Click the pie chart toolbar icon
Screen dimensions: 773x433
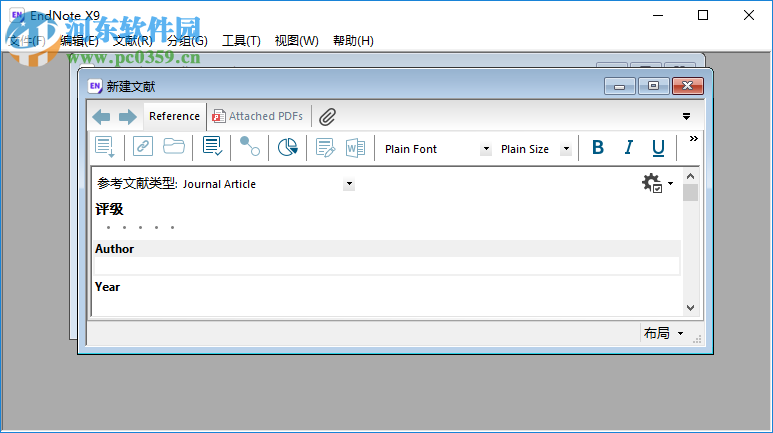[287, 147]
